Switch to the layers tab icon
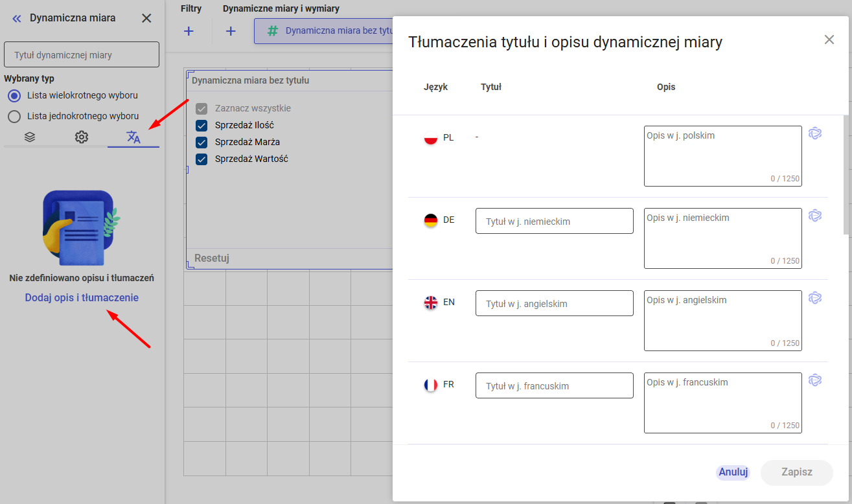 tap(30, 137)
